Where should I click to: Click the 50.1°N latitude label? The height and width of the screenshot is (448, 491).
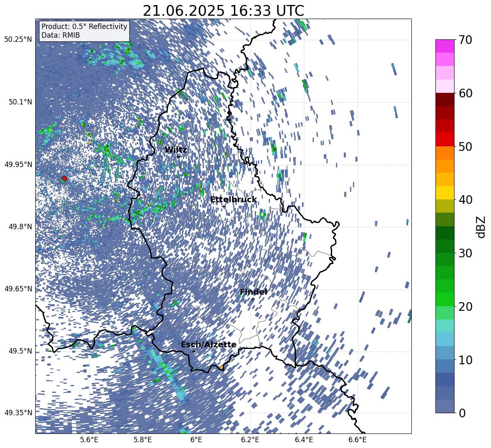pyautogui.click(x=20, y=102)
